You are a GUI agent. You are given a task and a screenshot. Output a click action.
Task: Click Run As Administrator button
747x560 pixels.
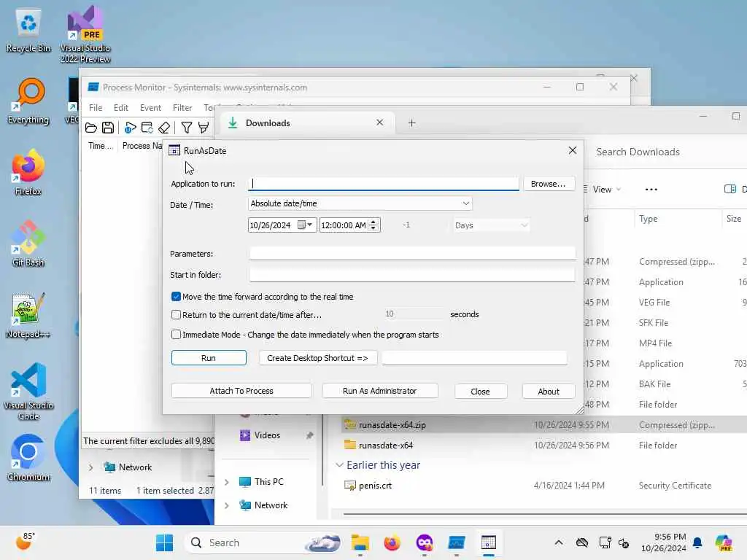(380, 391)
